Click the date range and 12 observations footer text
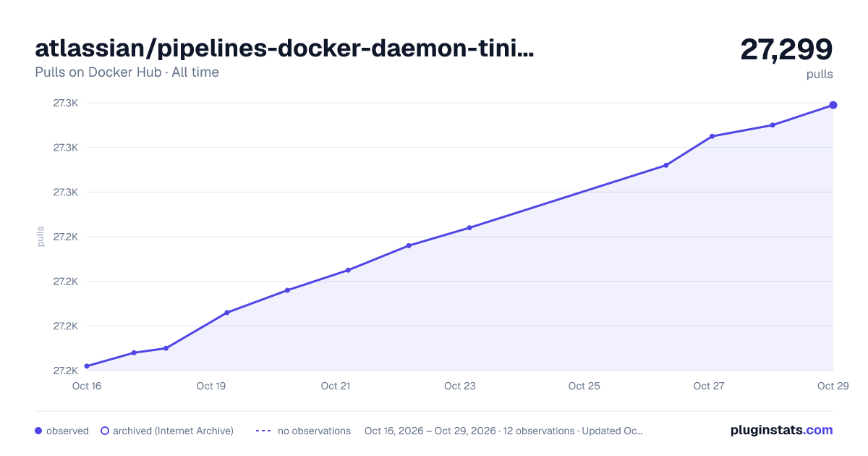The image size is (868, 456). point(503,431)
